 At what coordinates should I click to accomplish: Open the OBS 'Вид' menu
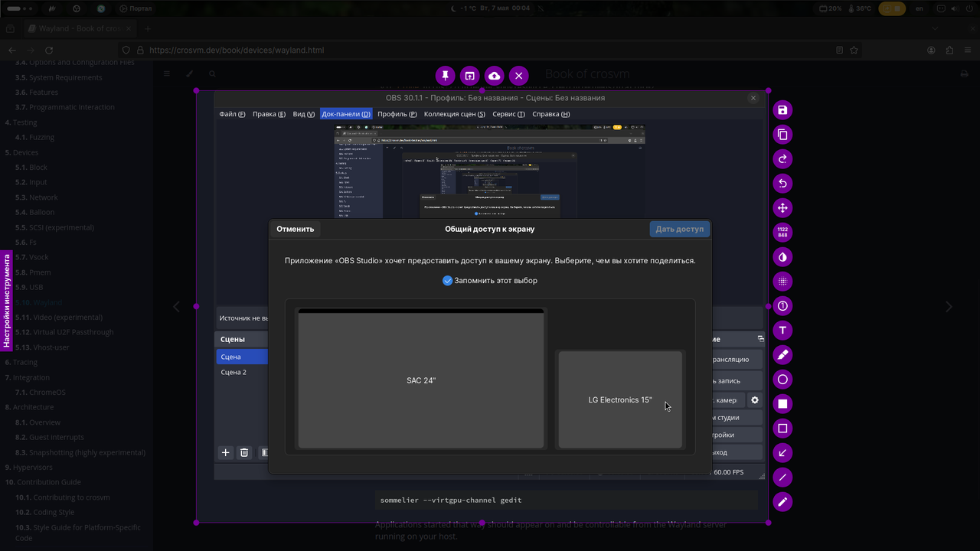[x=304, y=114]
